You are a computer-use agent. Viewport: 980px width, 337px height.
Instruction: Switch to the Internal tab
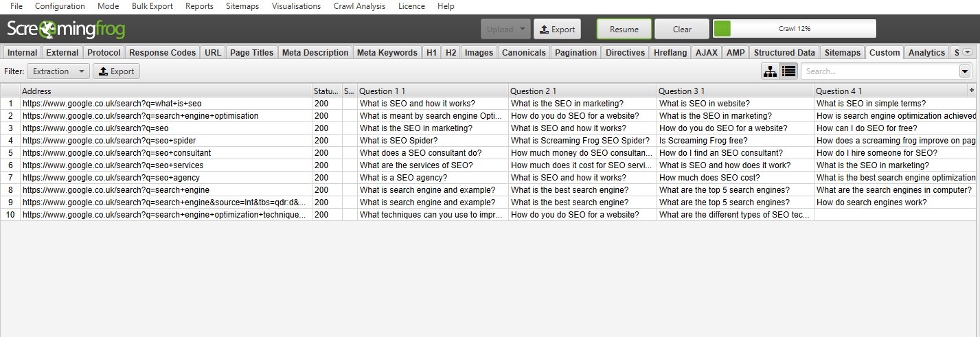click(x=22, y=52)
